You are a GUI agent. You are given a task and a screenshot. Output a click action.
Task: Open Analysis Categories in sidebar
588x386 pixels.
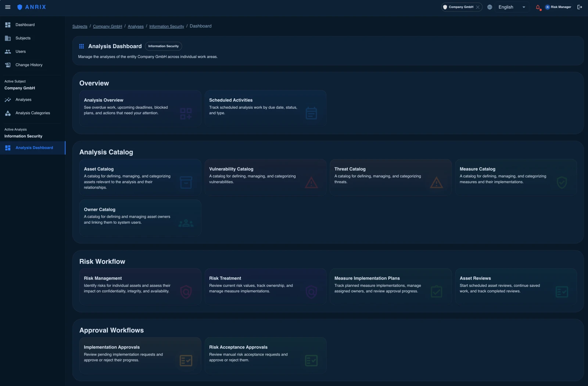(33, 113)
